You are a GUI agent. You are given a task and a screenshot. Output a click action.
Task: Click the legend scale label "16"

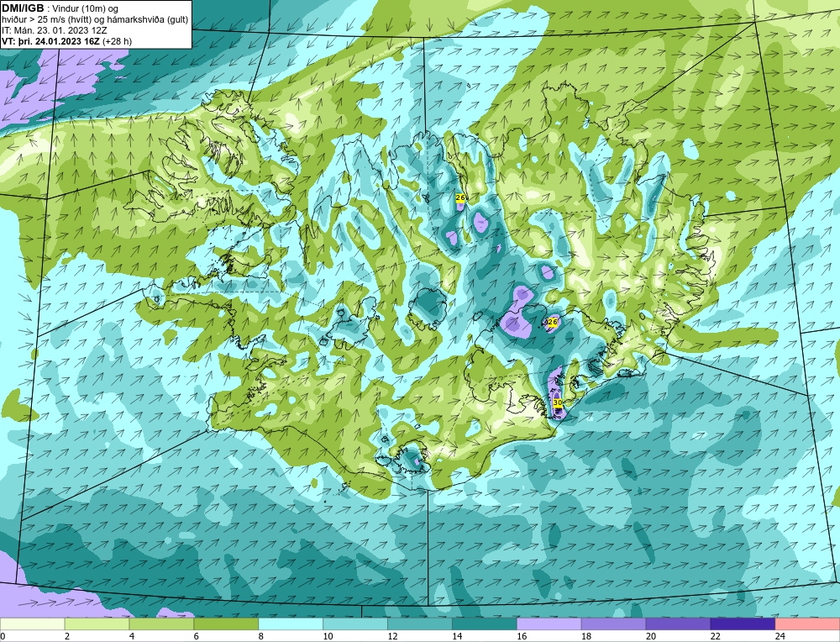[522, 637]
